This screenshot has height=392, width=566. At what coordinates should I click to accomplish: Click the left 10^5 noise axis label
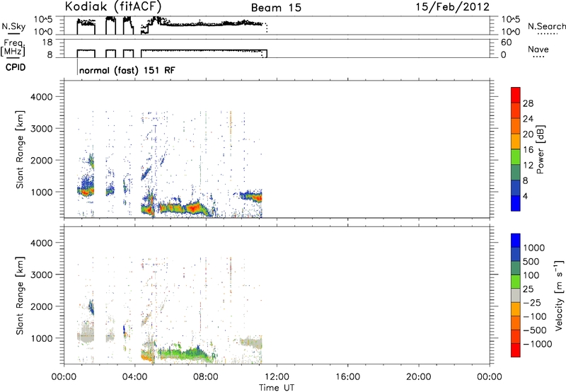click(43, 19)
